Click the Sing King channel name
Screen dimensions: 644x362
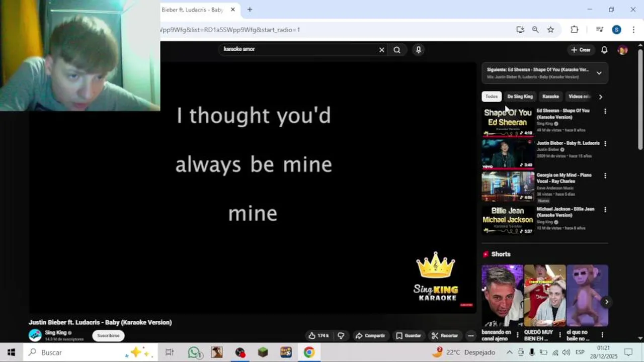[x=55, y=332]
